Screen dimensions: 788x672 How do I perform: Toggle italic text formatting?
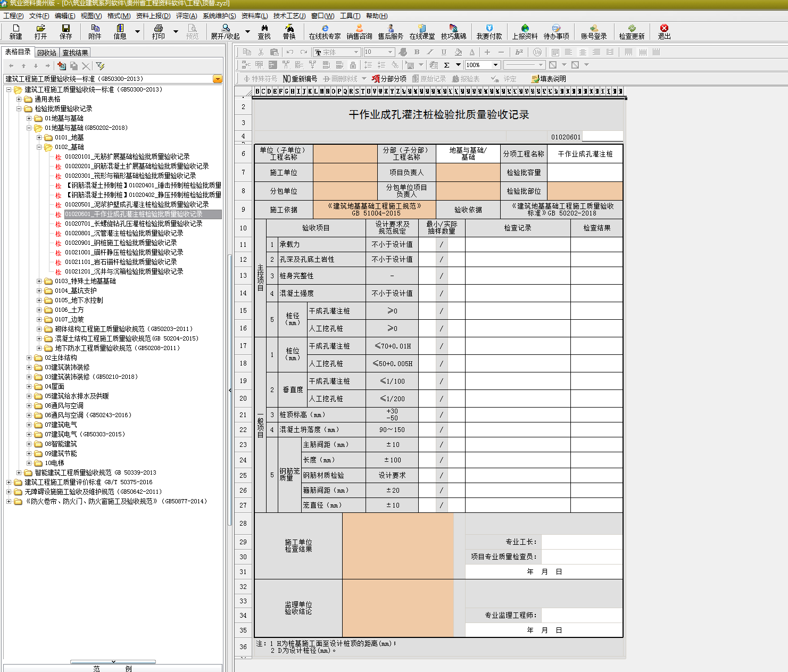point(430,52)
